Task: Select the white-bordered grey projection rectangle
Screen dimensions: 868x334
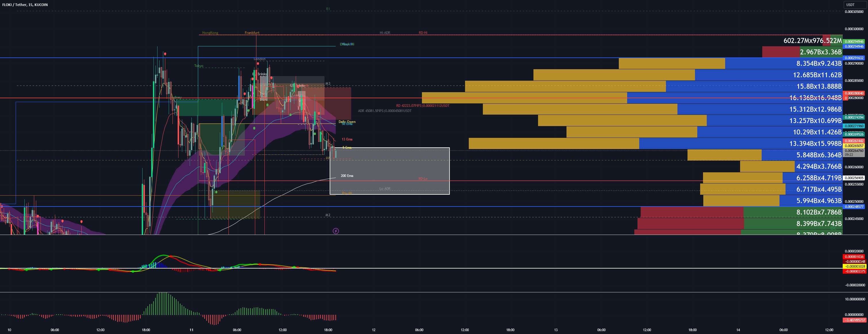Action: (389, 171)
